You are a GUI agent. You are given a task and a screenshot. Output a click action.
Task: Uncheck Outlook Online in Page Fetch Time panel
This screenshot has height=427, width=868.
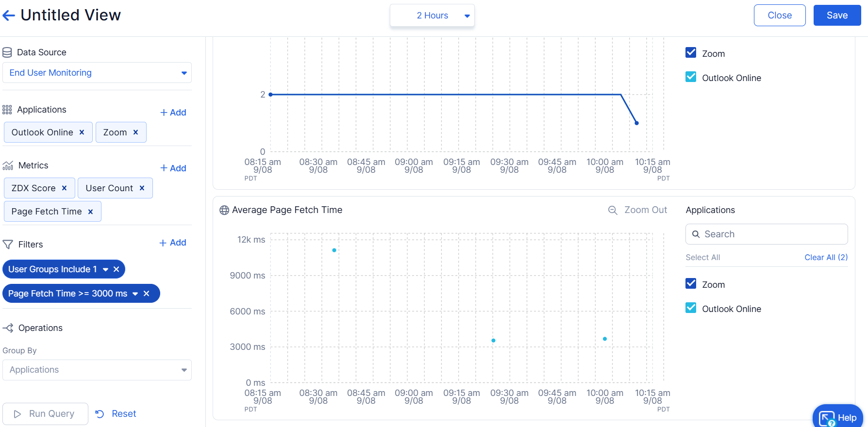(691, 308)
